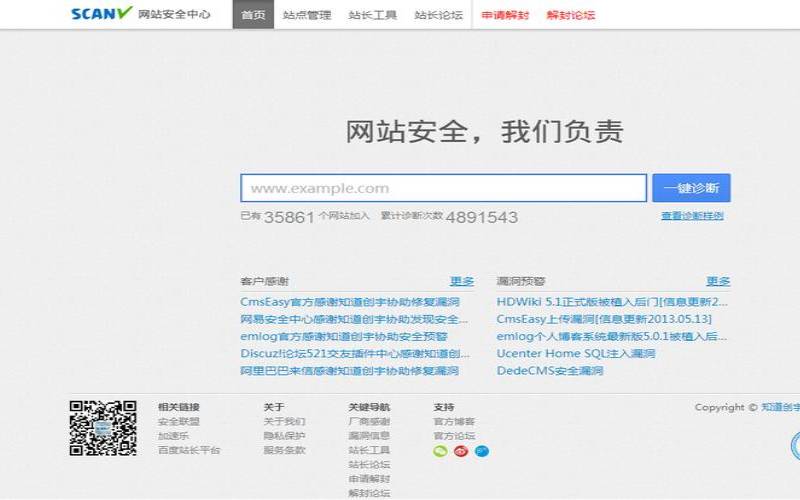This screenshot has width=800, height=500.
Task: Click the site count 35861
Action: coord(289,217)
